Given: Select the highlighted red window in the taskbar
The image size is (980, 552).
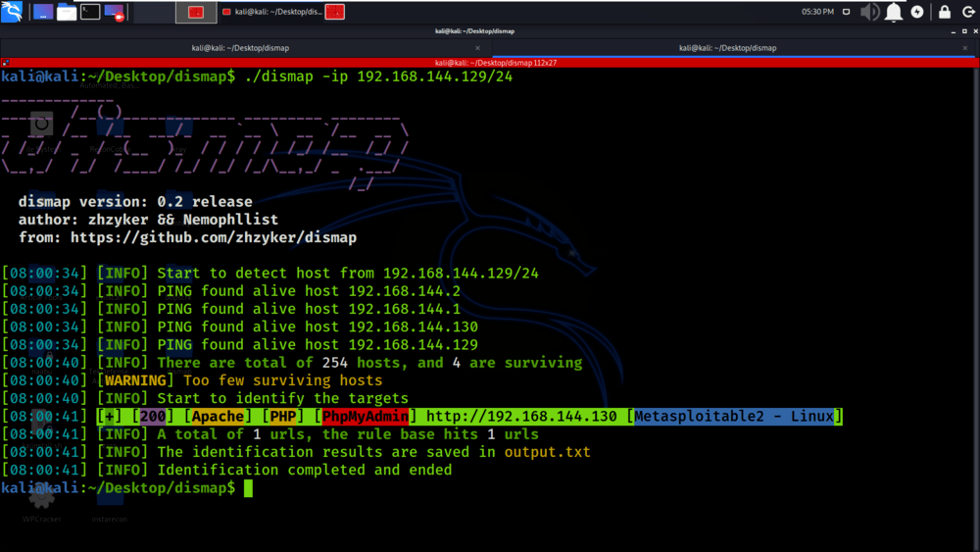Looking at the screenshot, I should coord(196,12).
